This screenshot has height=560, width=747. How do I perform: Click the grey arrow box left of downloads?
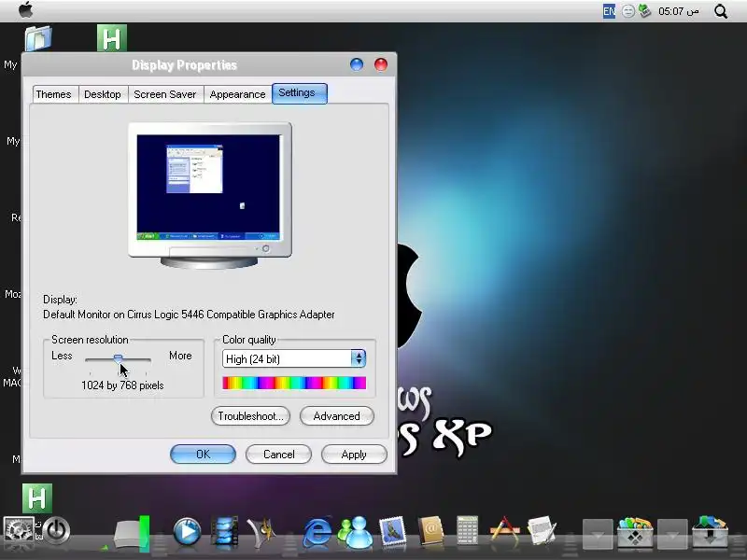672,534
